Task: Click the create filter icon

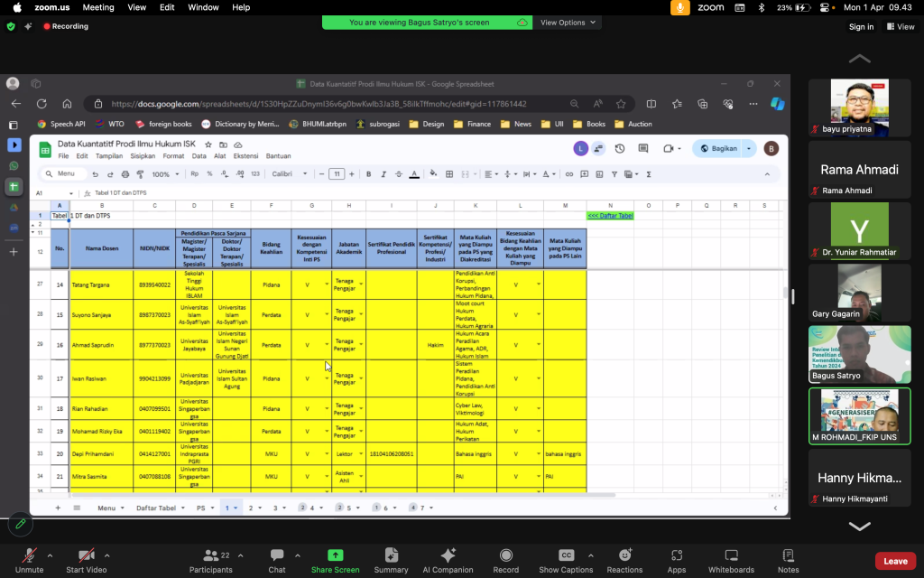Action: (614, 174)
